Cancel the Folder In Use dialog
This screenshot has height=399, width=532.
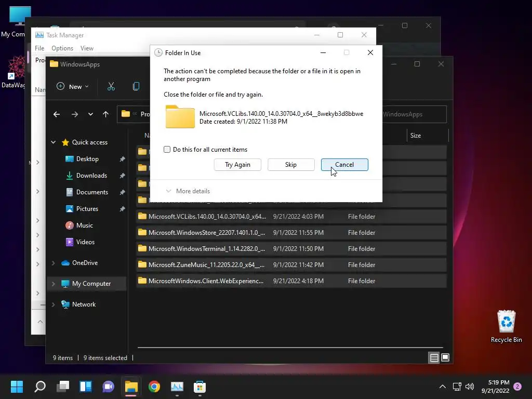click(x=344, y=165)
